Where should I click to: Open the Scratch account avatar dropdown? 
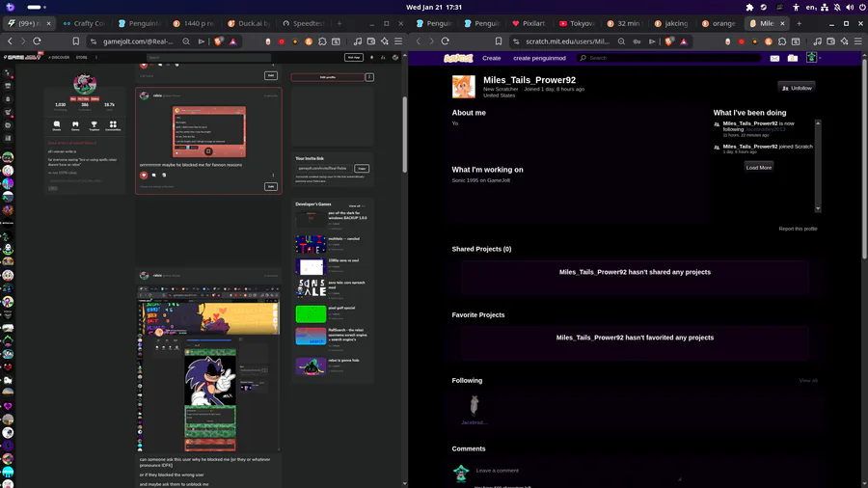[813, 58]
